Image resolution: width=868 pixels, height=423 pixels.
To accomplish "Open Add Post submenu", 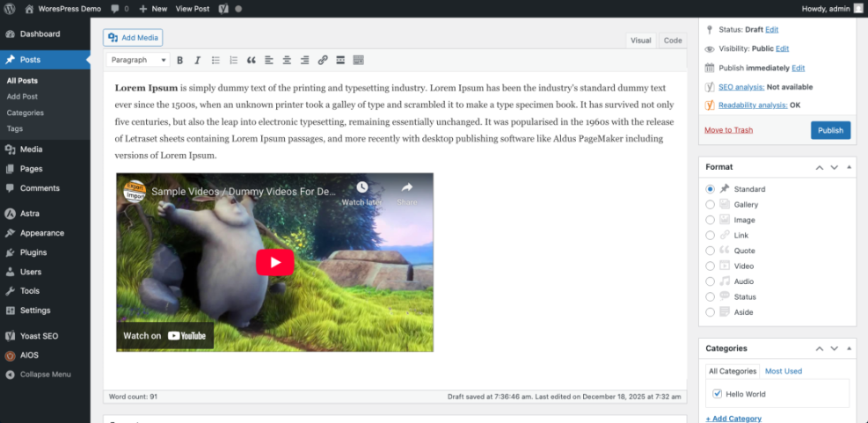I will click(x=22, y=97).
